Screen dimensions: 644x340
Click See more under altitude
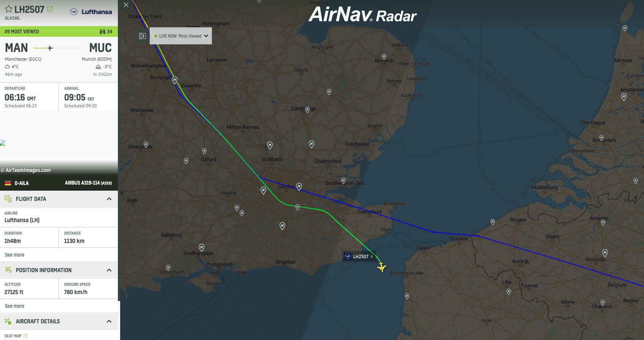tap(14, 306)
